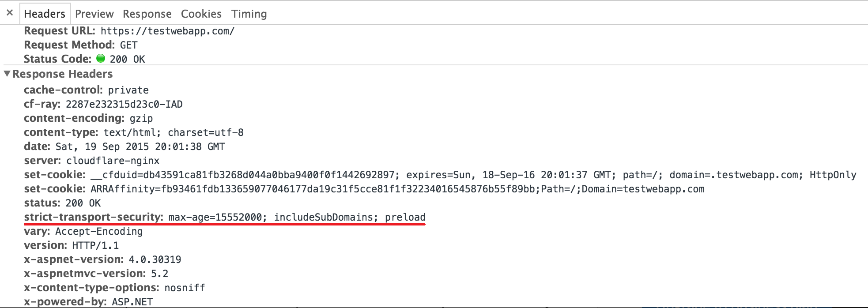Click the content-encoding gzip value

point(141,118)
